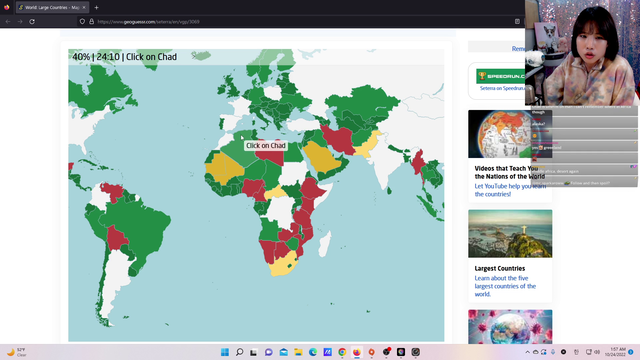Viewport: 640px width, 360px height.
Task: Go back with the browser back arrow
Action: click(x=8, y=22)
